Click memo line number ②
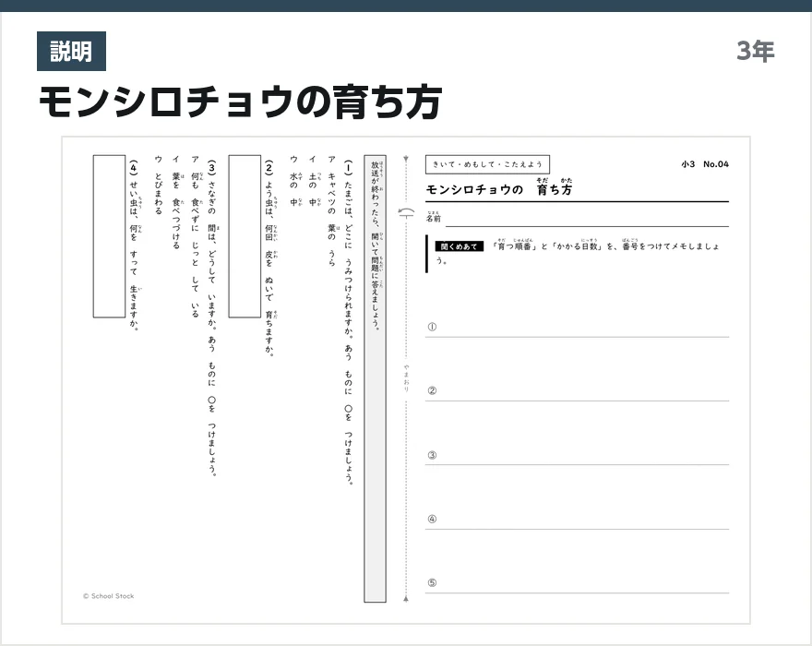812x646 pixels. (x=432, y=390)
